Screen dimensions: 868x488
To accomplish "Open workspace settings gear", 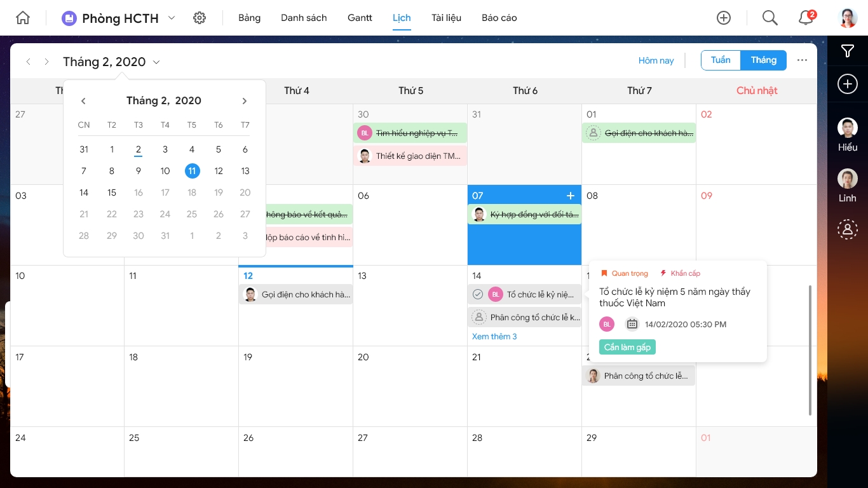I will tap(200, 18).
